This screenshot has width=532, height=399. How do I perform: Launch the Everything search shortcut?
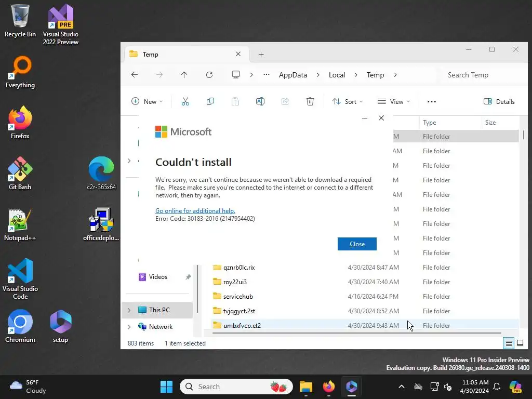tap(20, 72)
